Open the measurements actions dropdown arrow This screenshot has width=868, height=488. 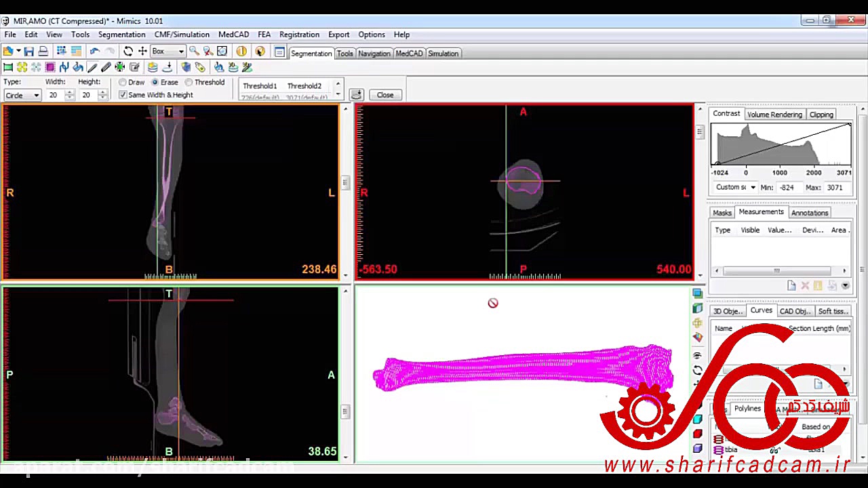845,285
